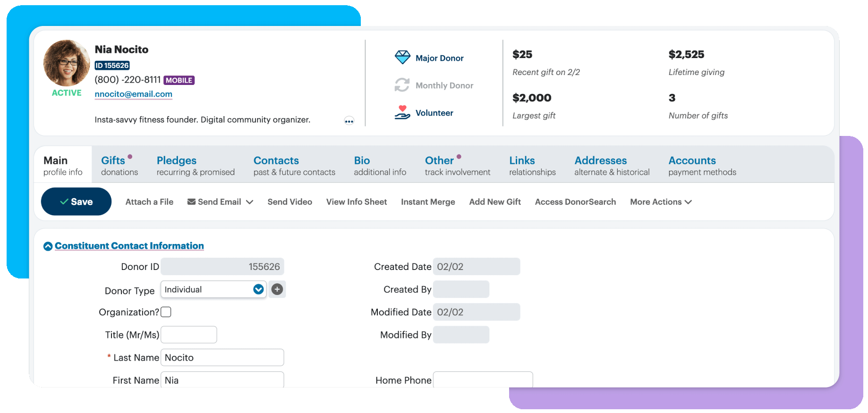Screen dimensions: 868x413
Task: Click the Volunteer heart-in-hand icon
Action: [x=402, y=112]
